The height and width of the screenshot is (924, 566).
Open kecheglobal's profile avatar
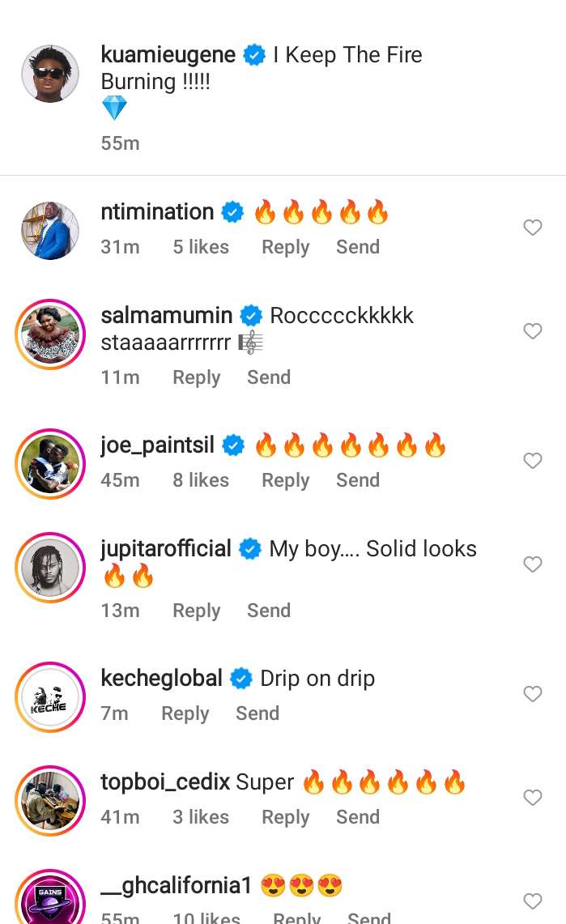point(50,697)
